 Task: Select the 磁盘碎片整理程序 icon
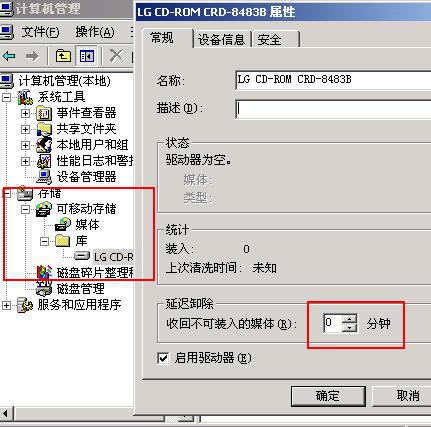pos(44,272)
